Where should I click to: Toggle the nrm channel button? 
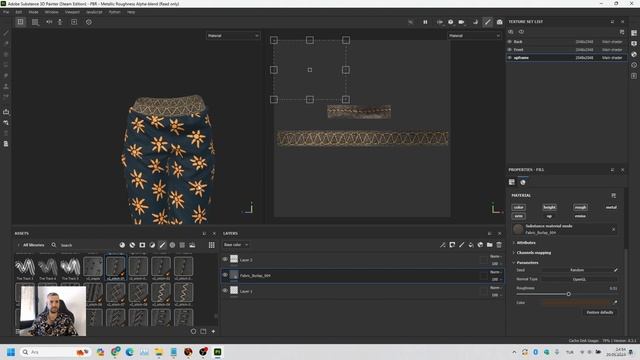[x=518, y=216]
